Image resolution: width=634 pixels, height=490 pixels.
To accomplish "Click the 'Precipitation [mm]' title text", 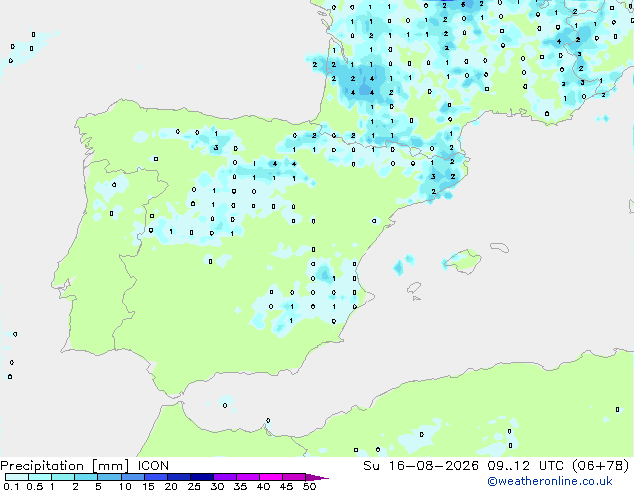I will pyautogui.click(x=65, y=466).
